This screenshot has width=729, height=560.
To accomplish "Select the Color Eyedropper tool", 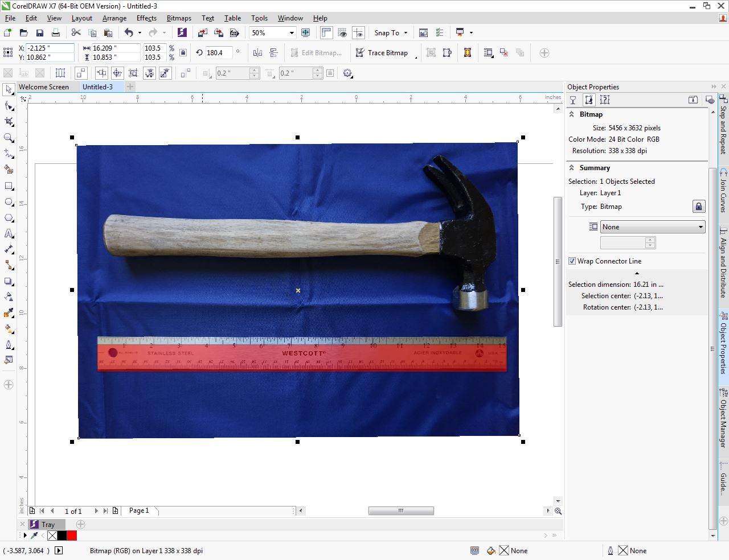I will pos(9,313).
